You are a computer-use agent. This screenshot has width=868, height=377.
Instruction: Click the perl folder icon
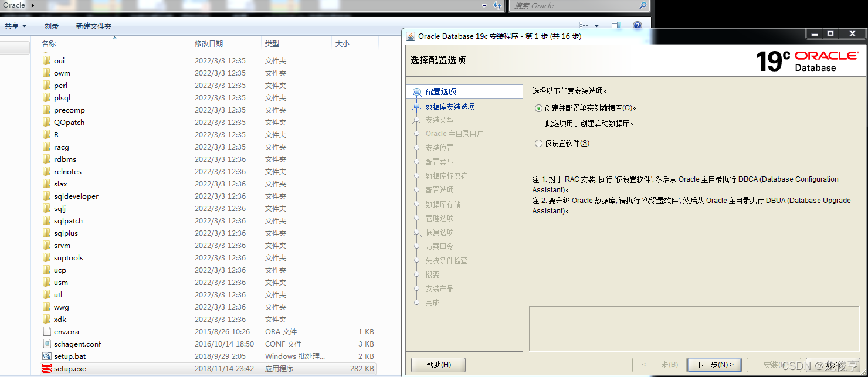(47, 85)
